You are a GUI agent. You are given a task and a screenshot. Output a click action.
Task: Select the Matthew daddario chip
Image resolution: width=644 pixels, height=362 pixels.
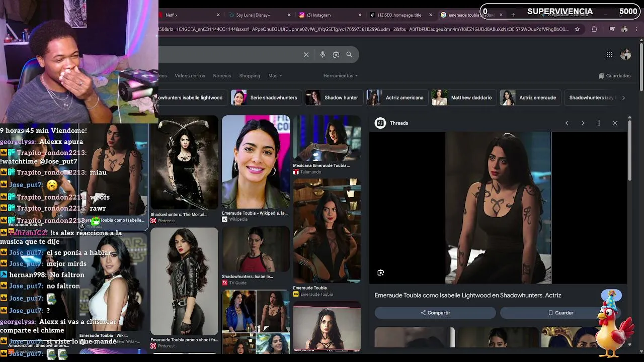coord(463,98)
